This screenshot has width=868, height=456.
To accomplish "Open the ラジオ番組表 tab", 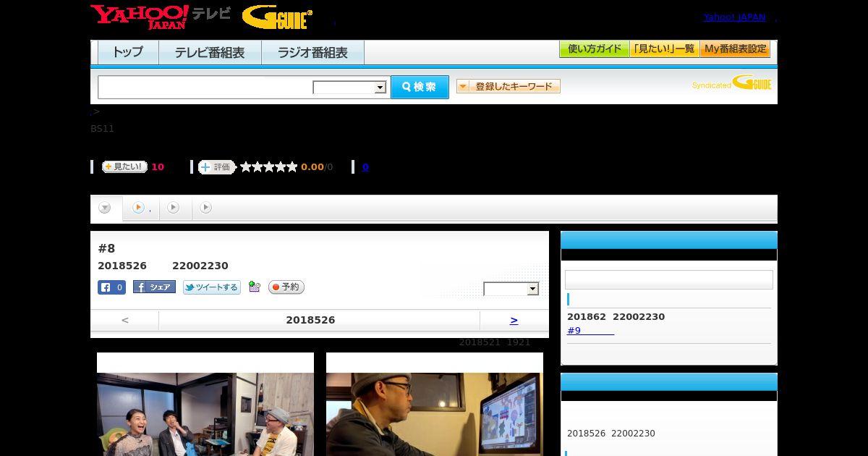I will click(x=312, y=52).
